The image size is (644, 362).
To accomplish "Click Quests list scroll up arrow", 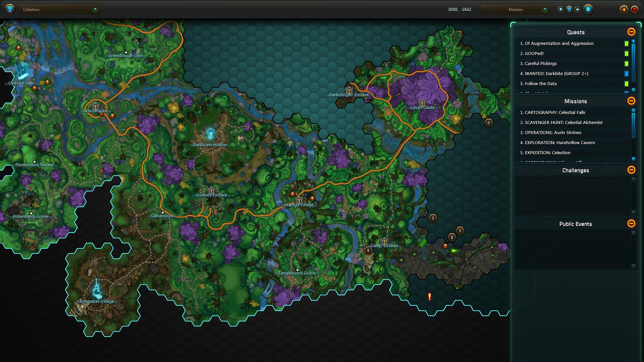I will tap(633, 41).
